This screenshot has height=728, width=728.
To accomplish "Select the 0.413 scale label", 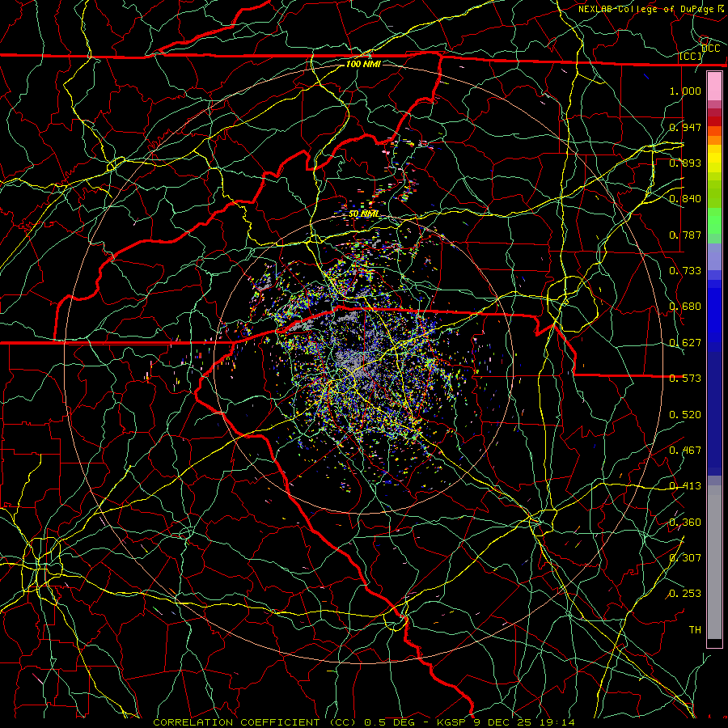I will pos(685,486).
